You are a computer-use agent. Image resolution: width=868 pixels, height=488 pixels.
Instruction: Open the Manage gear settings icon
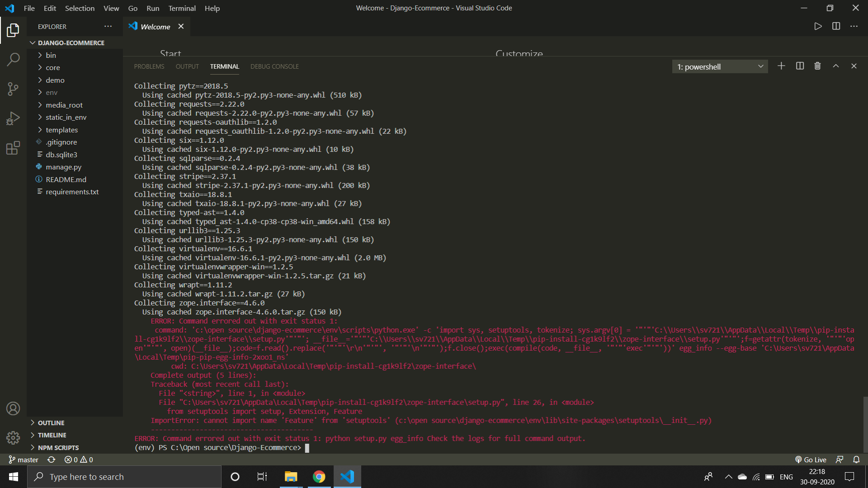(13, 437)
